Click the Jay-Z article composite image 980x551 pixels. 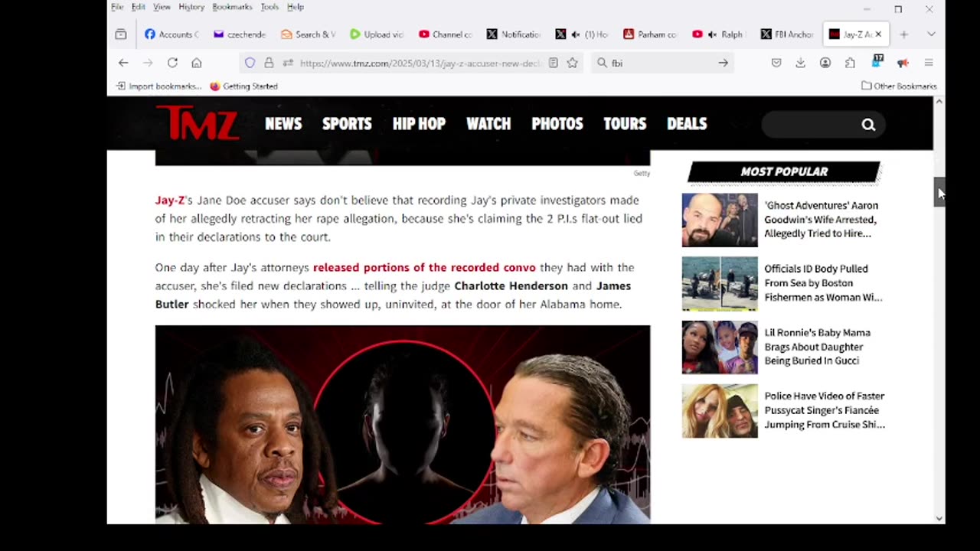[403, 425]
